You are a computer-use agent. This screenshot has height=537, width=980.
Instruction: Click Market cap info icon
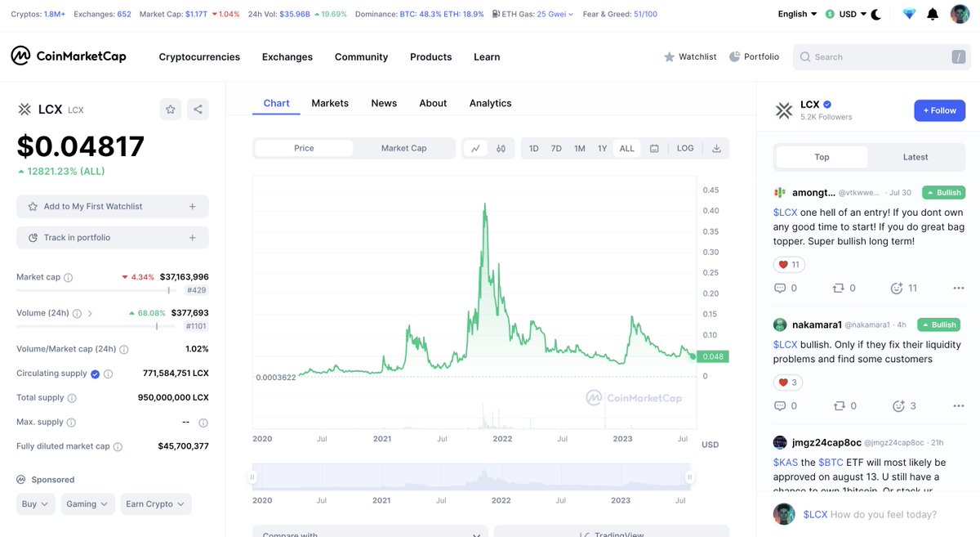[68, 277]
